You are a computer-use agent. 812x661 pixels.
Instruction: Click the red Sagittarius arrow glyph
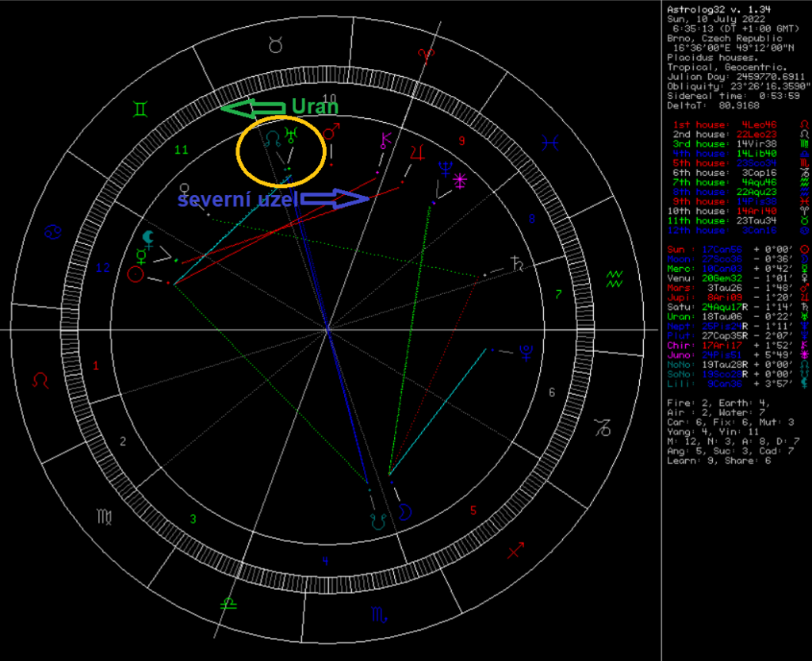pos(516,548)
